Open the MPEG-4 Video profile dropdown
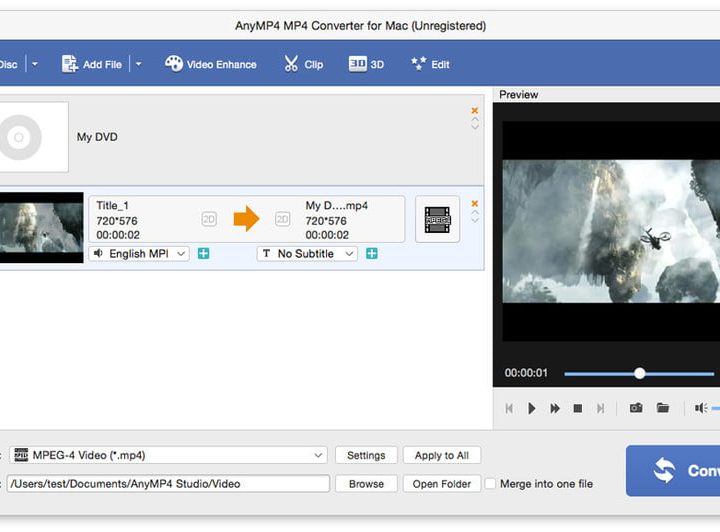 click(168, 455)
